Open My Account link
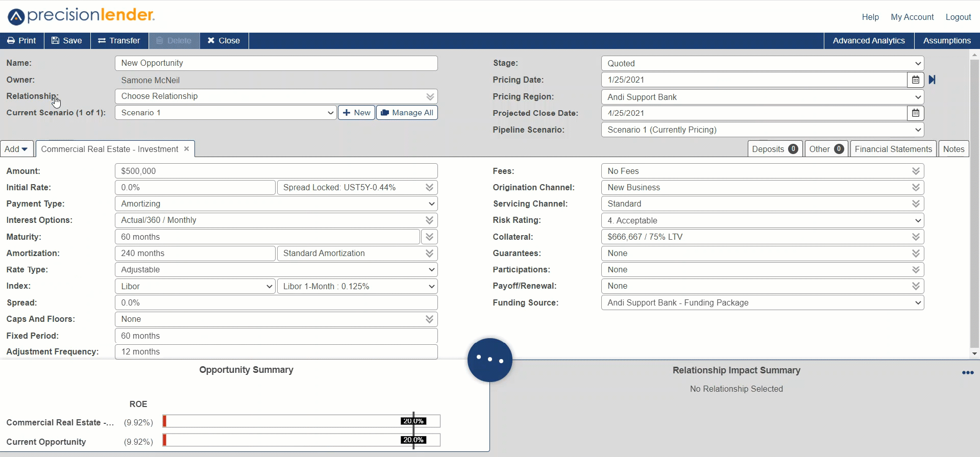980x457 pixels. (x=912, y=17)
